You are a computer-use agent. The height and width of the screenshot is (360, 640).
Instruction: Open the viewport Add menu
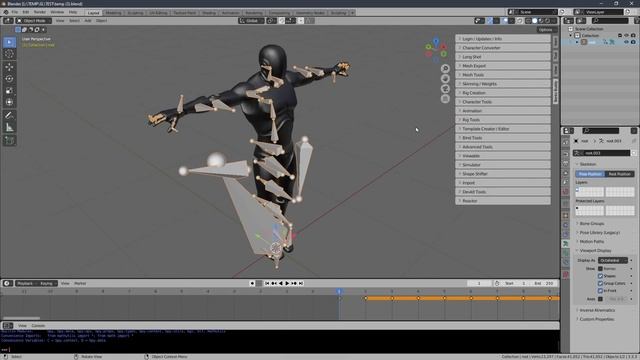point(88,20)
